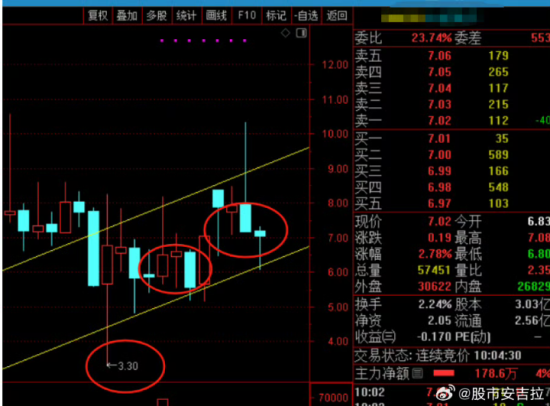Open the 多股 multi-stock view
This screenshot has width=550, height=406.
pyautogui.click(x=157, y=15)
